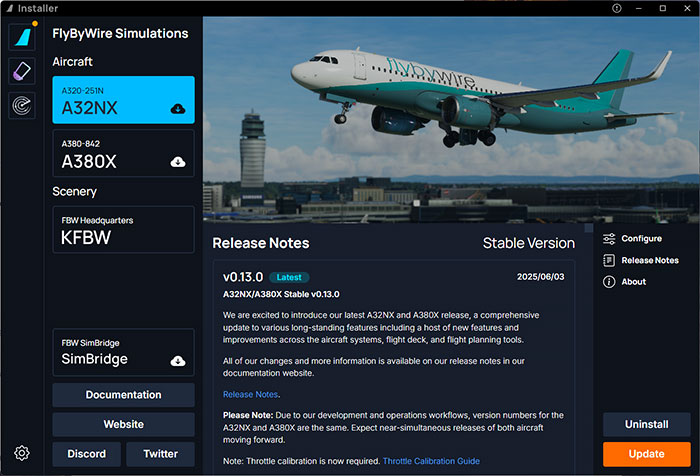Select the second publisher icon in sidebar
The image size is (700, 476).
coord(22,71)
